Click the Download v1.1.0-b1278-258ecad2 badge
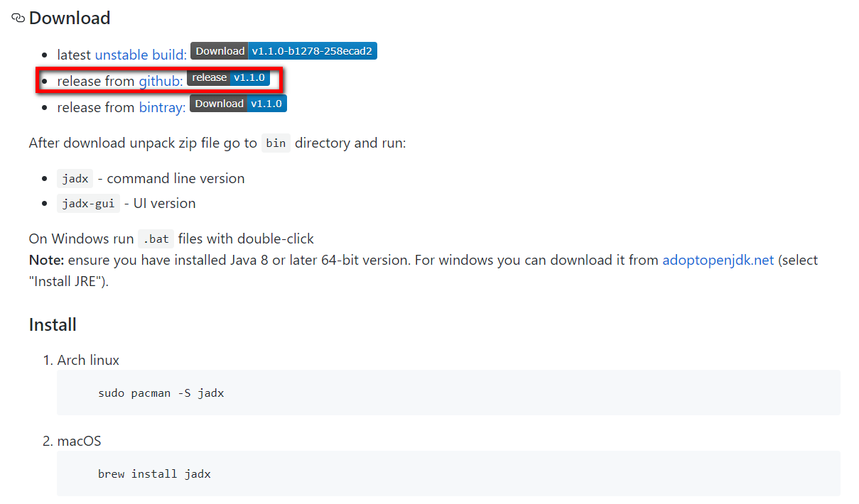The height and width of the screenshot is (504, 859). point(283,51)
